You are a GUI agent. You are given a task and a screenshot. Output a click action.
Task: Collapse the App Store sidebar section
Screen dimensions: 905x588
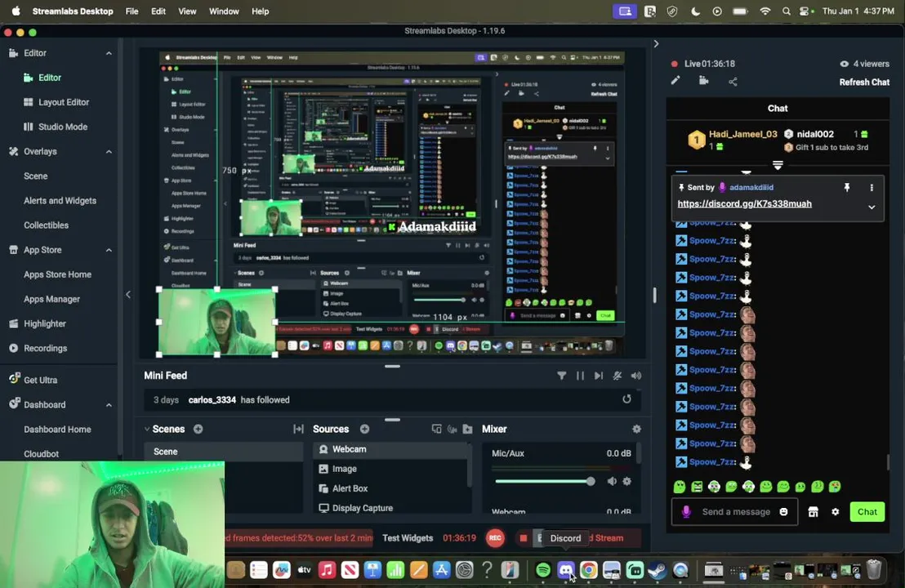[109, 250]
